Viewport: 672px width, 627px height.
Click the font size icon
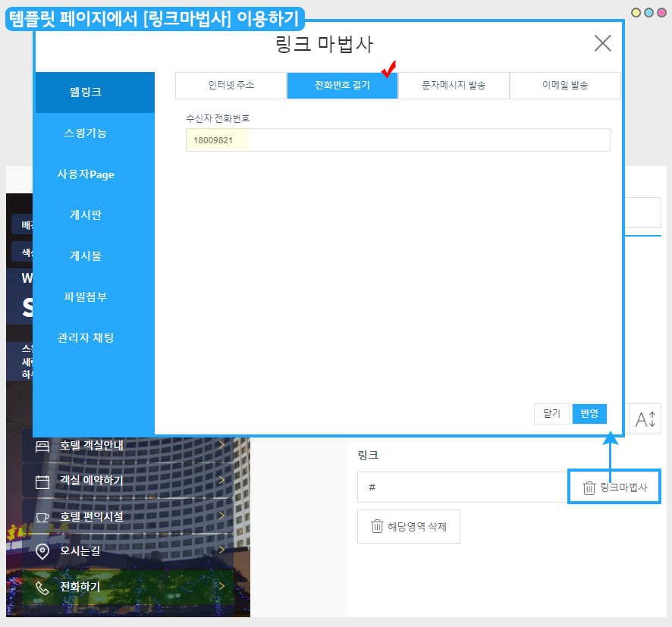645,419
